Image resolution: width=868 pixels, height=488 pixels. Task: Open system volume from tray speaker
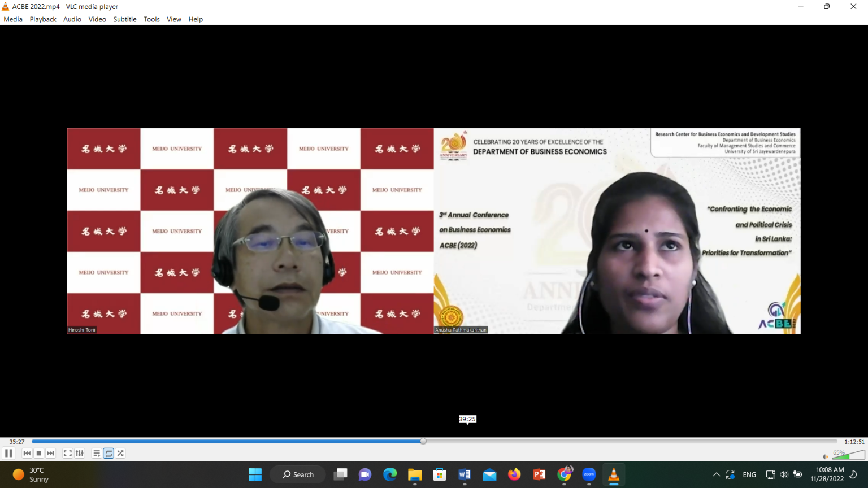(x=784, y=474)
